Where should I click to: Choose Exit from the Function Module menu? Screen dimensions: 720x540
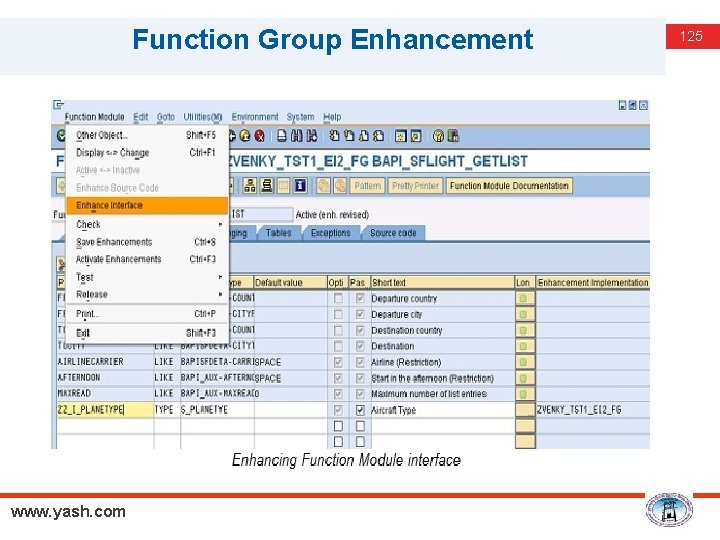147,333
